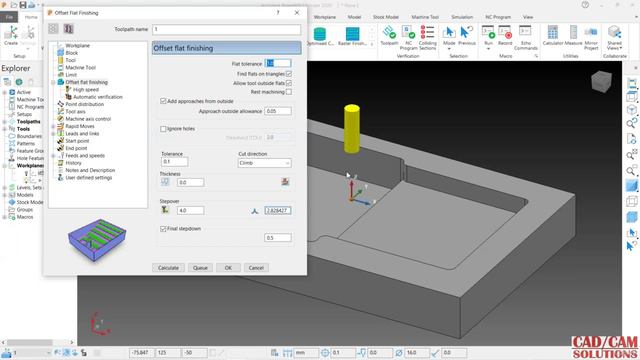Expand Workplanes in Explorer tree
The image size is (640, 360).
point(4,166)
